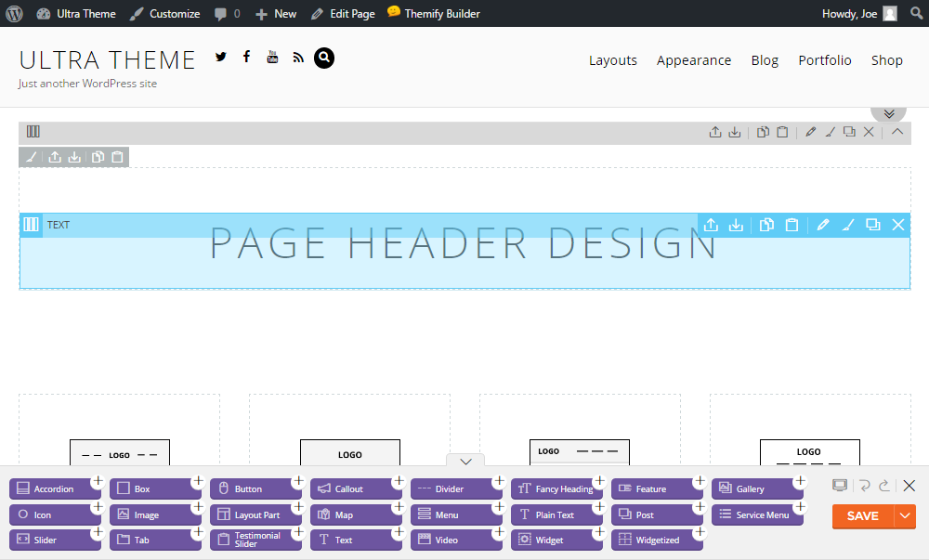Collapse the module panel with the down chevron tab

coord(466,462)
